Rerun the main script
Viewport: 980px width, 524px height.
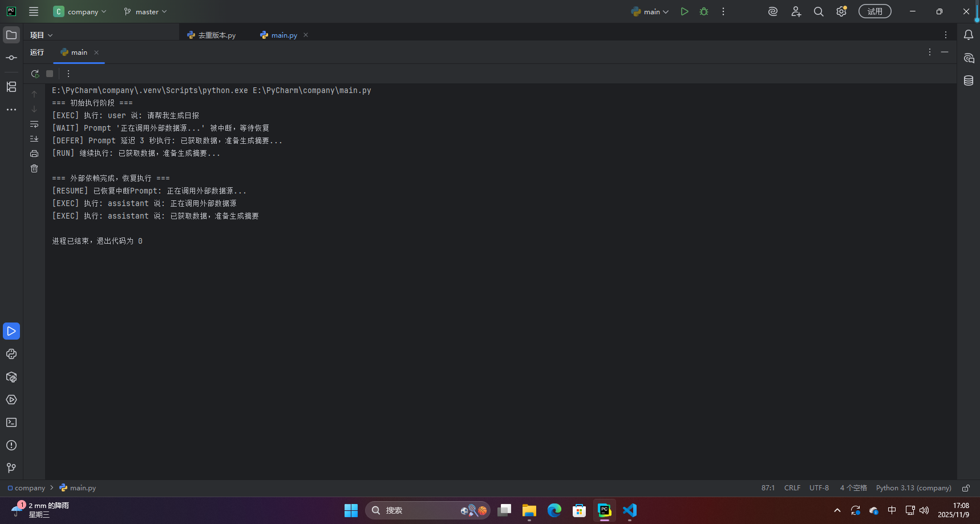pos(35,74)
